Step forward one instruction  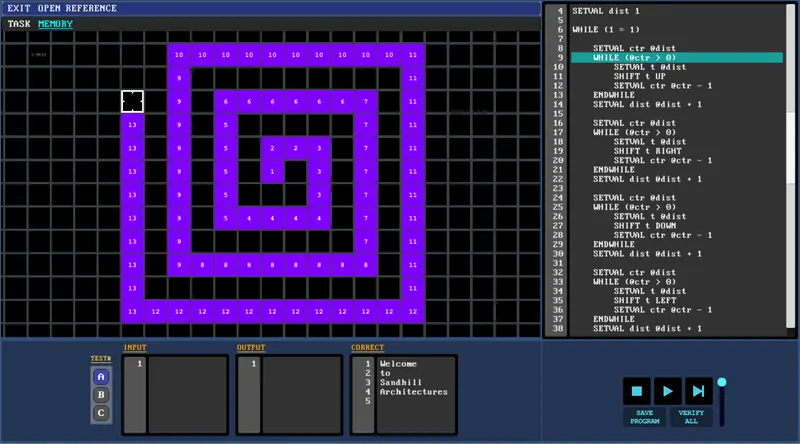click(x=698, y=391)
